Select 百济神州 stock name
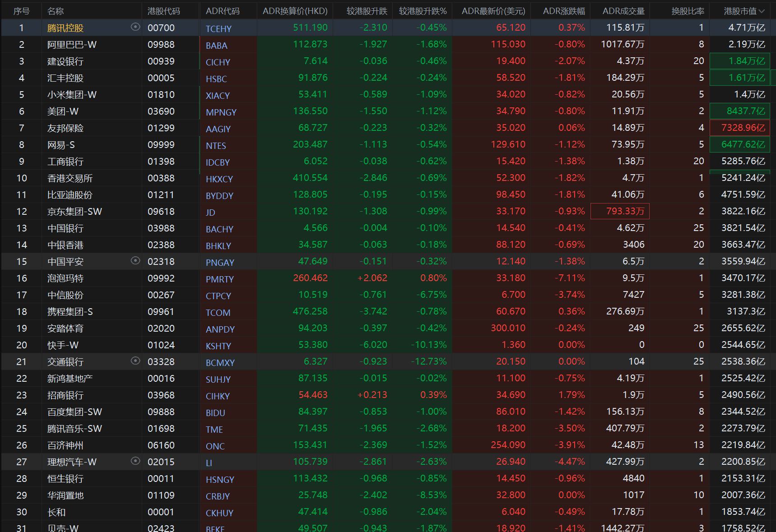Viewport: 776px width, 532px height. (x=65, y=445)
